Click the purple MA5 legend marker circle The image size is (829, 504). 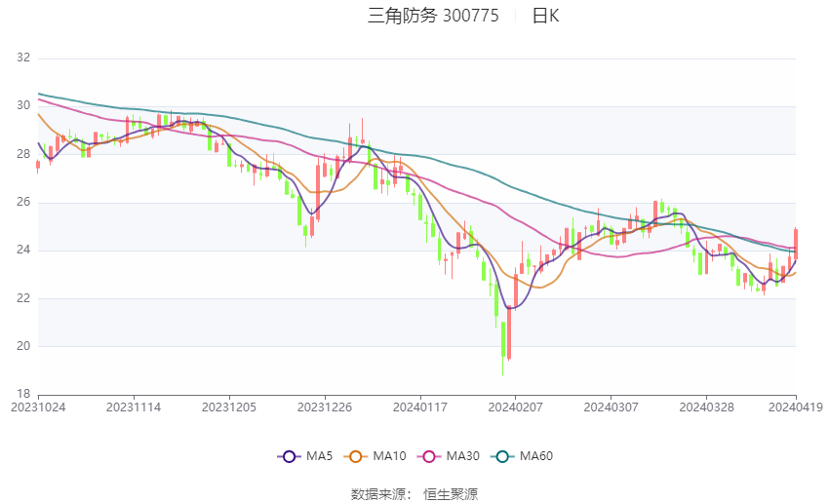click(x=288, y=456)
